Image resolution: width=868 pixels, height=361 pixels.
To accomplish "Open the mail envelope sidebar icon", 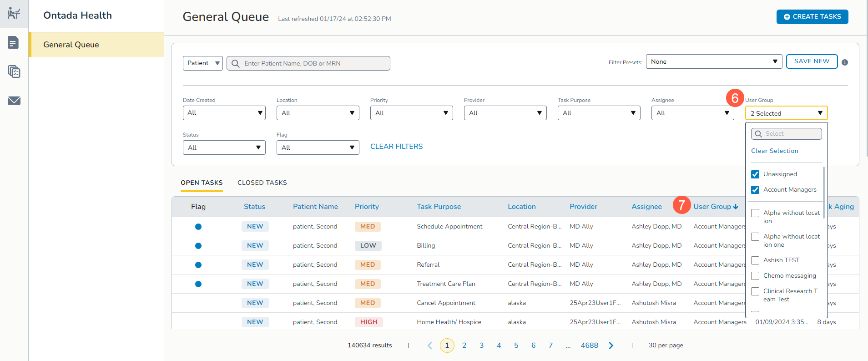I will (x=14, y=101).
